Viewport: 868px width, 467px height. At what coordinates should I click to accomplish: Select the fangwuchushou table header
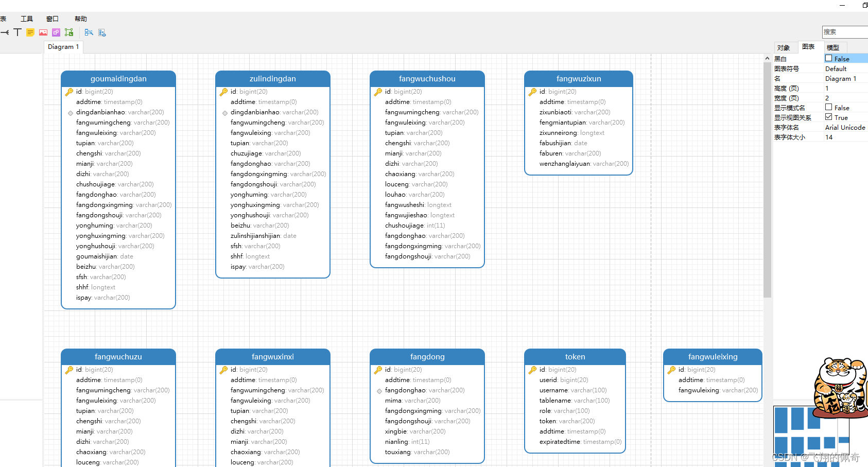(427, 79)
